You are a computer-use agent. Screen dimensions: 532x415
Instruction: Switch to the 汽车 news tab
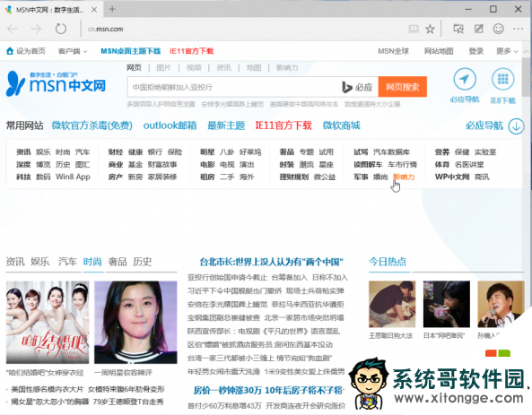(x=67, y=262)
